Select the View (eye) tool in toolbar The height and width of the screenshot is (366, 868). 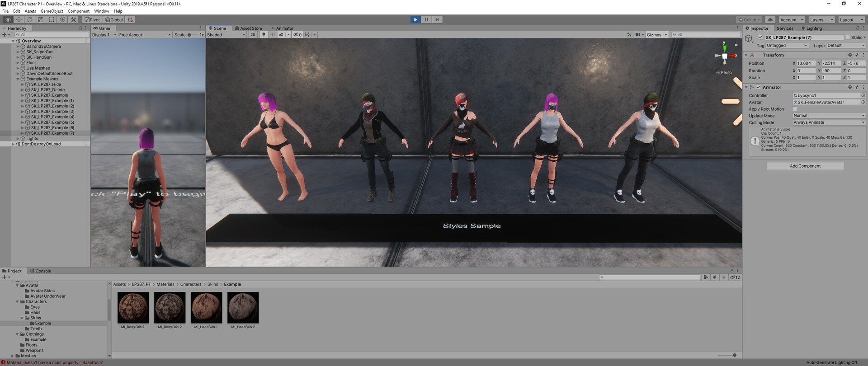coord(8,20)
